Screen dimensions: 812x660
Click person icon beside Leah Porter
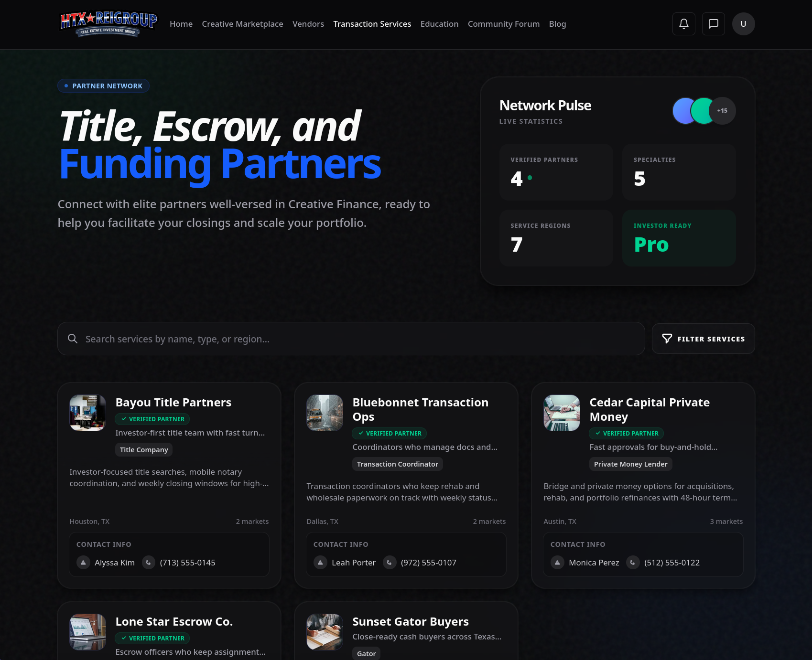click(320, 563)
